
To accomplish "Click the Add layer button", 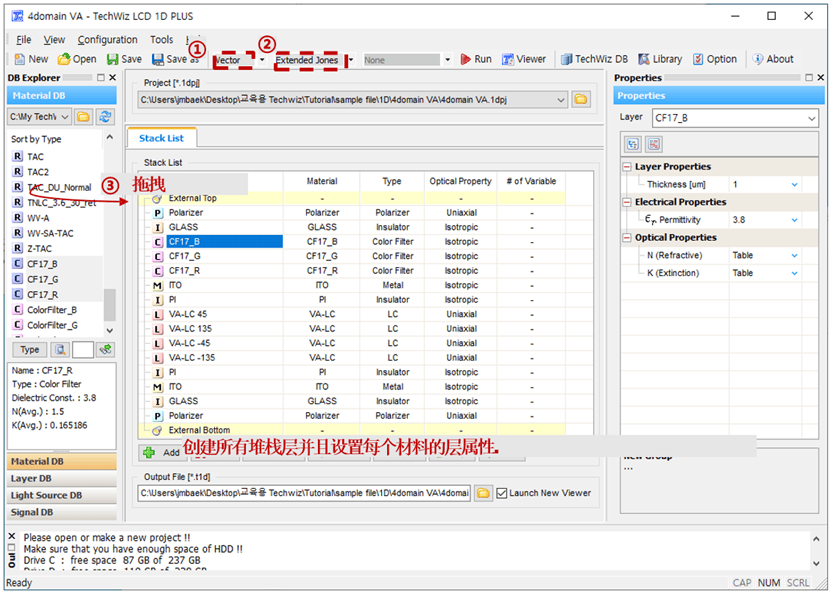I will 160,453.
